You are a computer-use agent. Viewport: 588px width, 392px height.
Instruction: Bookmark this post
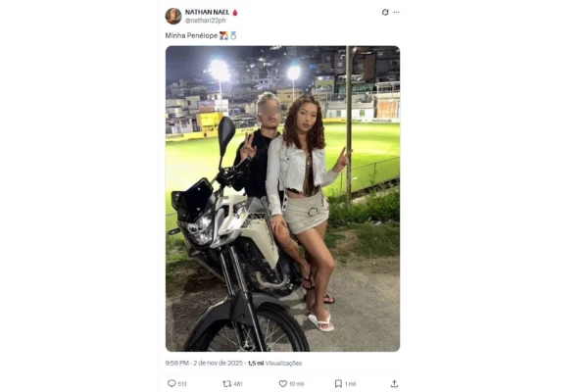(338, 383)
